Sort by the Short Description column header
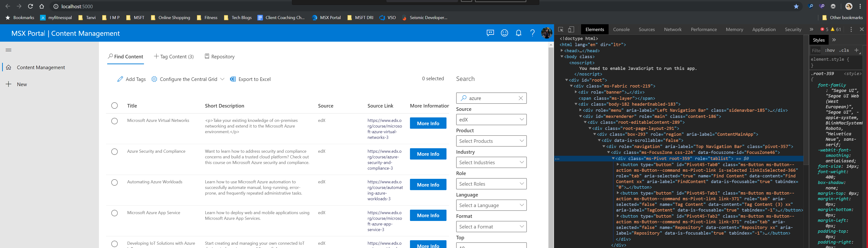This screenshot has width=868, height=248. (224, 106)
